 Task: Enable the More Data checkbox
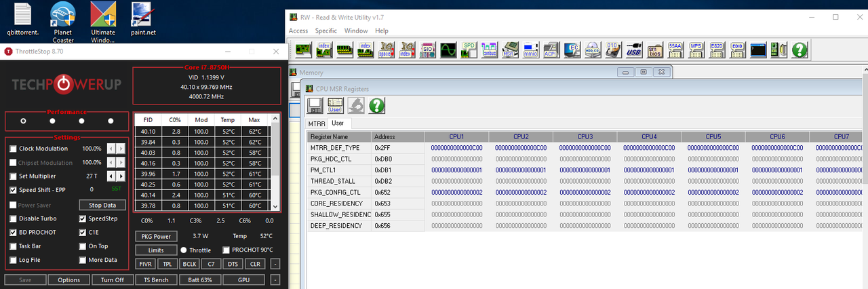(83, 260)
